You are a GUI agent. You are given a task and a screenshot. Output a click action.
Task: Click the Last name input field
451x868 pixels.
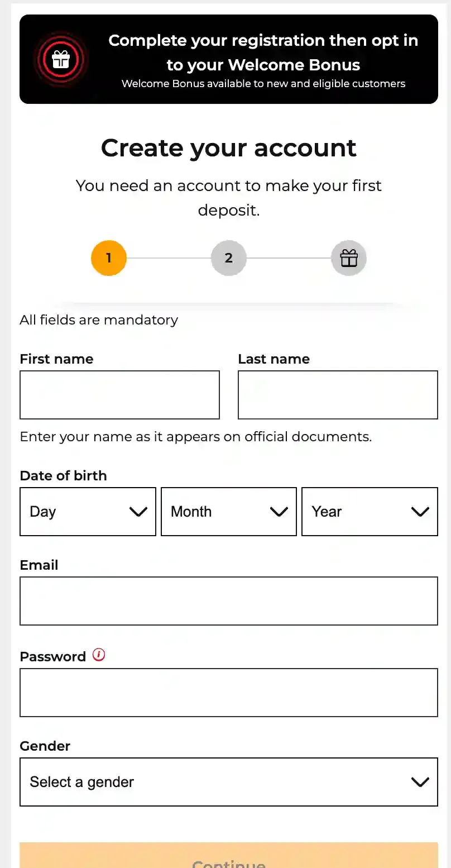[x=338, y=394]
